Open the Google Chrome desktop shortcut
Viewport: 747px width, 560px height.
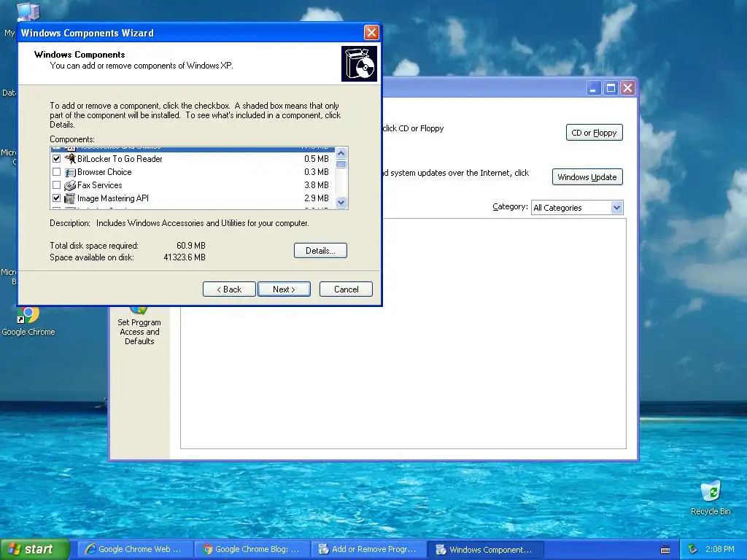28,322
